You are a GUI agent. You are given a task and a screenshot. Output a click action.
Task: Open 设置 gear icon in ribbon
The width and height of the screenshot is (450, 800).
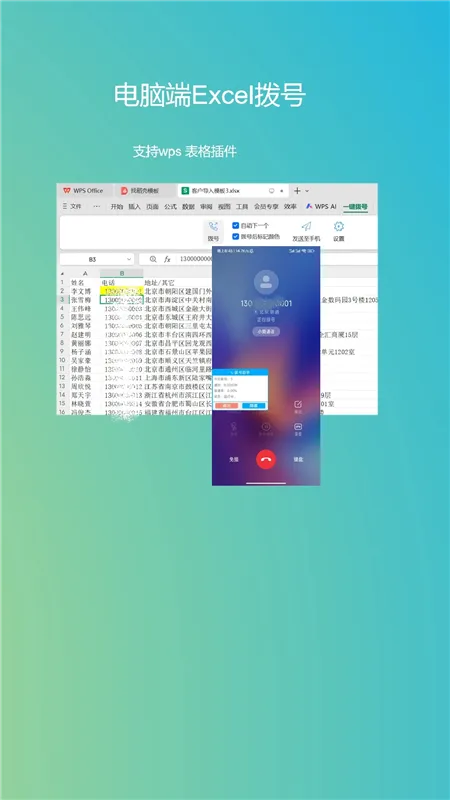point(339,227)
